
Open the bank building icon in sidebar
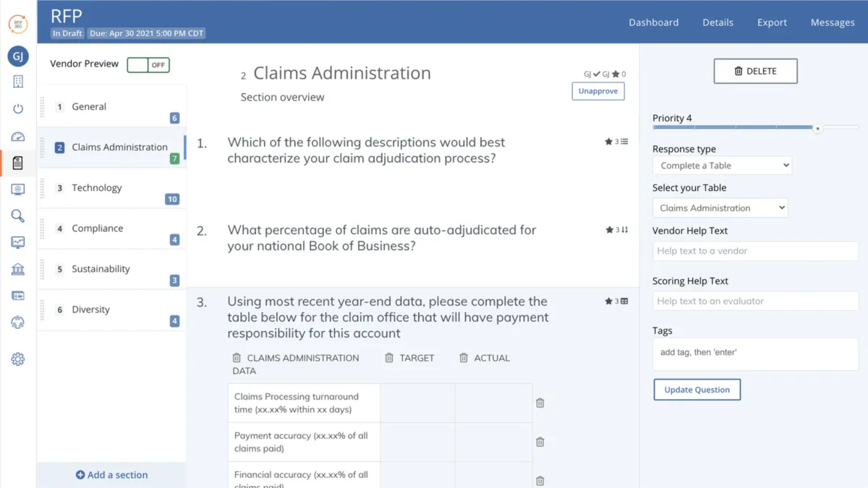tap(18, 269)
